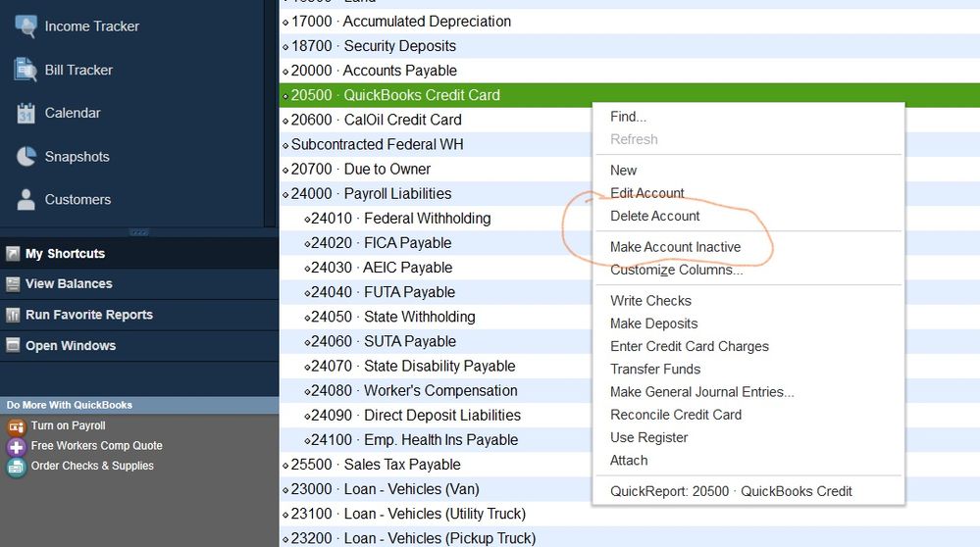Open the Customers person icon

[26, 199]
